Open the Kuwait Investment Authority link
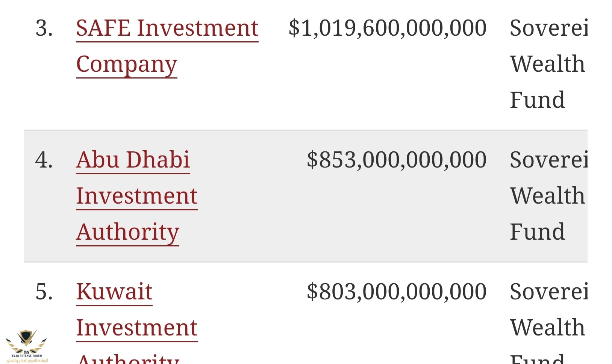 click(114, 292)
